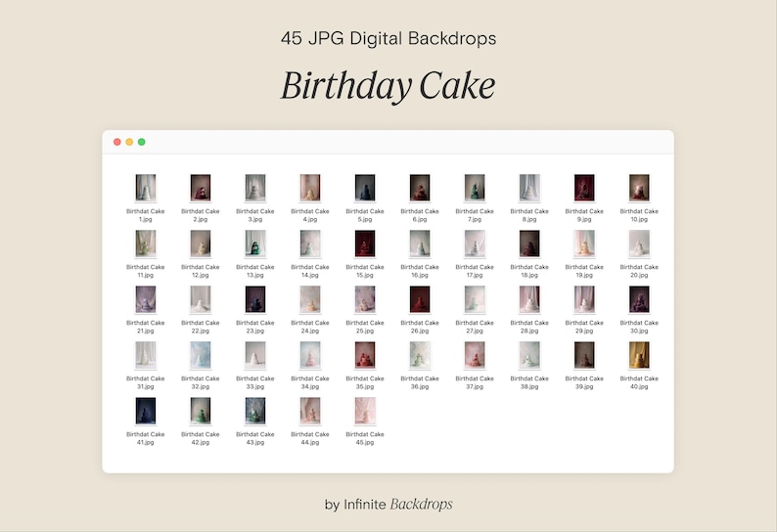Select the Birthdat Cake 24.jpg thumbnail

[x=310, y=299]
